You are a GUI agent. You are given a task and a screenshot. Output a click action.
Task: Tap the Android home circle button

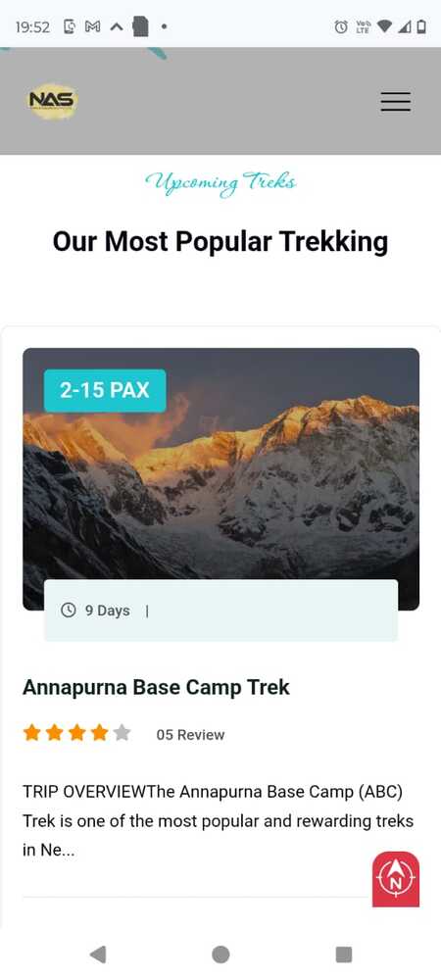(220, 954)
